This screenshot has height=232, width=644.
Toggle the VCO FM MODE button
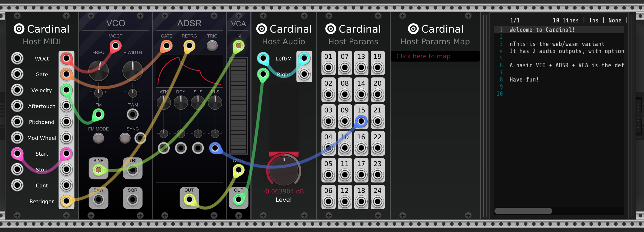[98, 138]
